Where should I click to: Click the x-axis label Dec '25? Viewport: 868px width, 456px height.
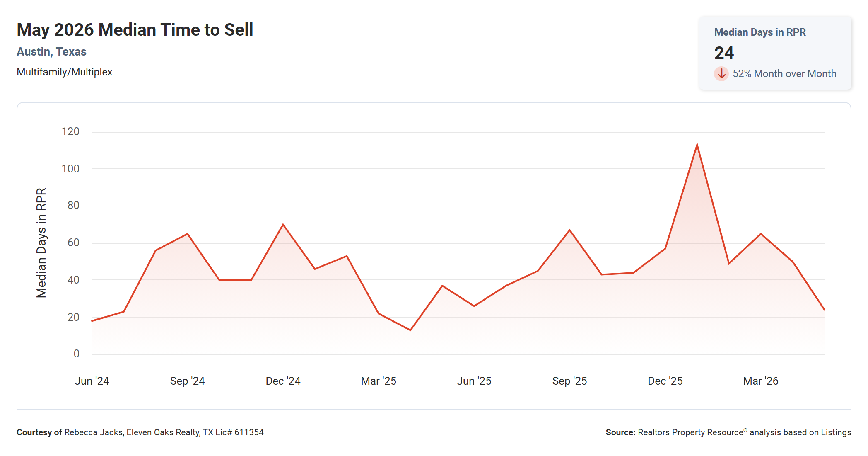[x=665, y=381]
